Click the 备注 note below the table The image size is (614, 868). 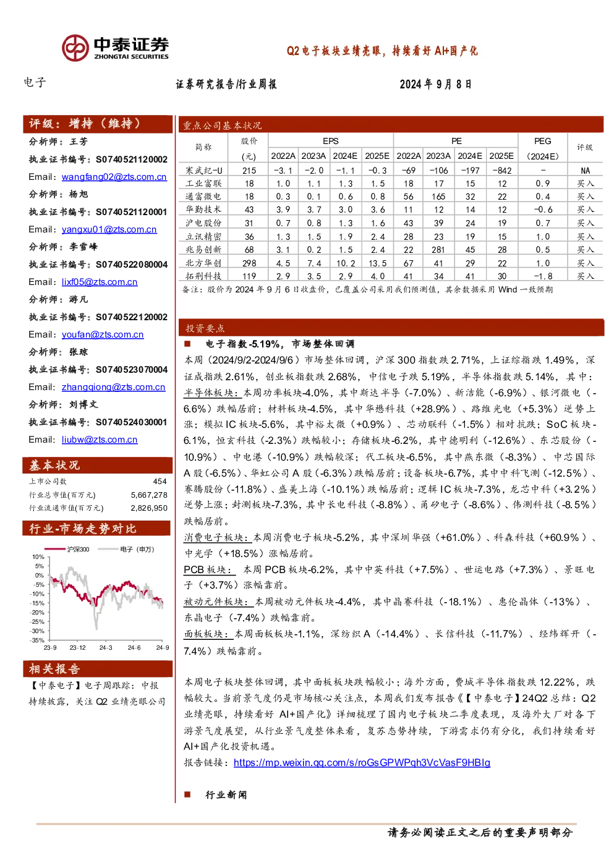click(x=368, y=289)
